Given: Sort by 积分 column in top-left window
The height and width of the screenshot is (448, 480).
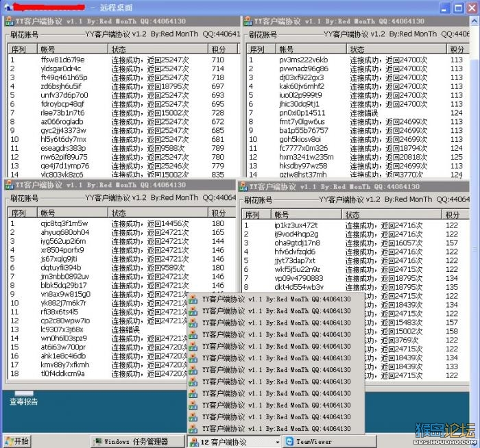Looking at the screenshot, I should point(223,49).
